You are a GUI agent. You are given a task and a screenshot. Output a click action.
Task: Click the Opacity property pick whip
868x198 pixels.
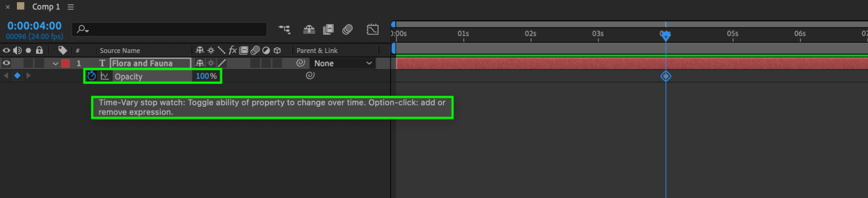(310, 76)
